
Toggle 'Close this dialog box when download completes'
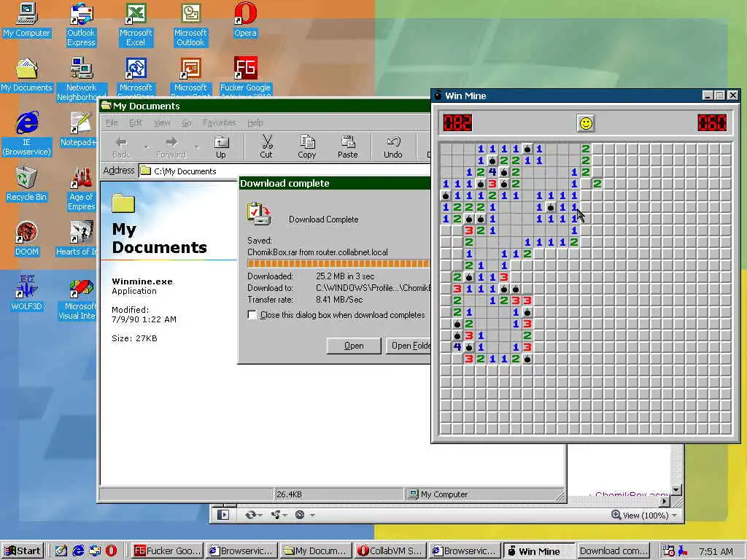pyautogui.click(x=252, y=315)
